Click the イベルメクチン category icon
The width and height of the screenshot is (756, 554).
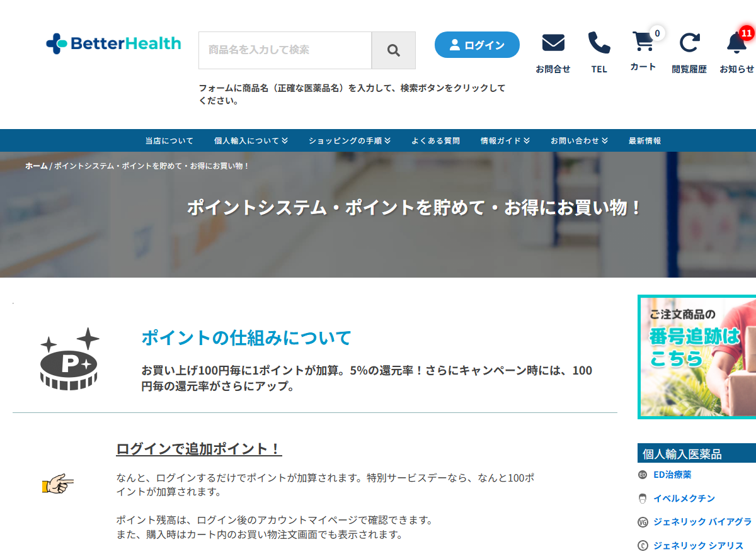click(x=643, y=499)
